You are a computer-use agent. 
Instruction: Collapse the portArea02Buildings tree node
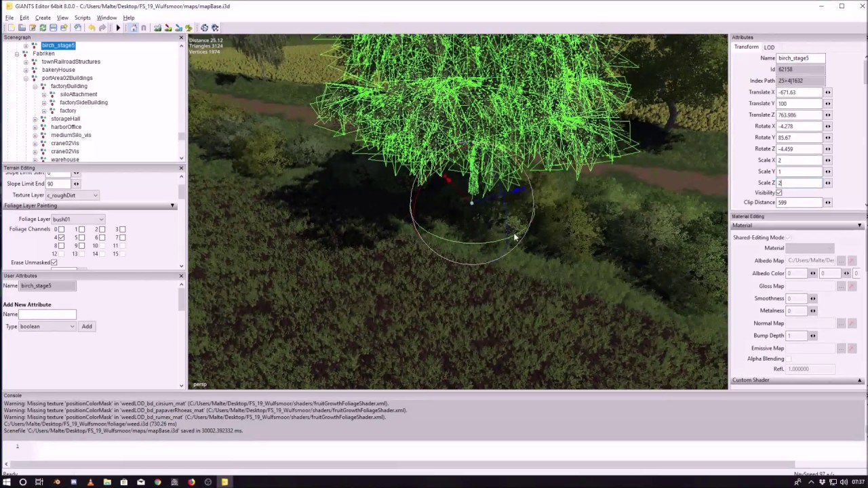pos(26,78)
